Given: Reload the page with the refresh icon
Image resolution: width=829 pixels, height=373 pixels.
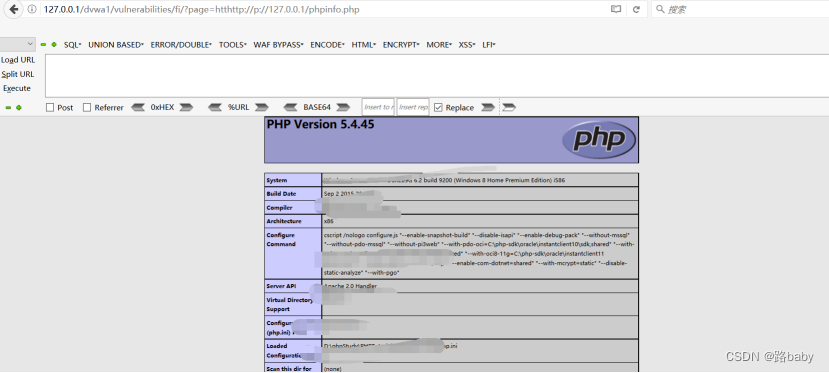Looking at the screenshot, I should [x=637, y=10].
